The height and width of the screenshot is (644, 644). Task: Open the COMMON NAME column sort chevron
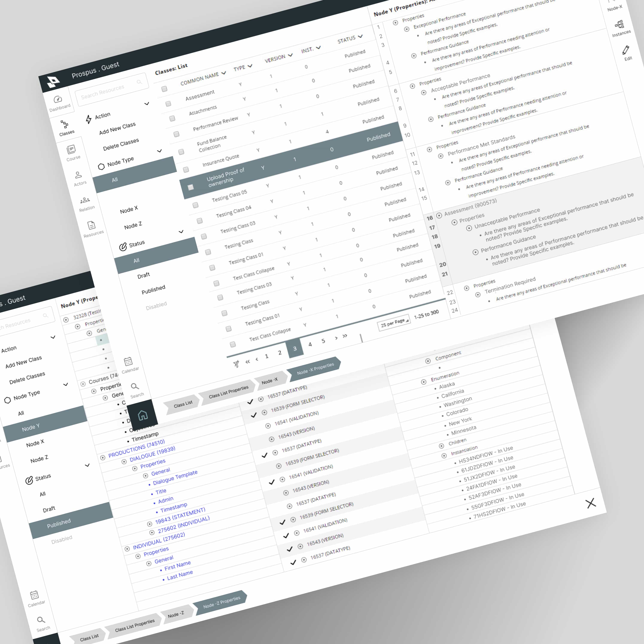point(224,73)
